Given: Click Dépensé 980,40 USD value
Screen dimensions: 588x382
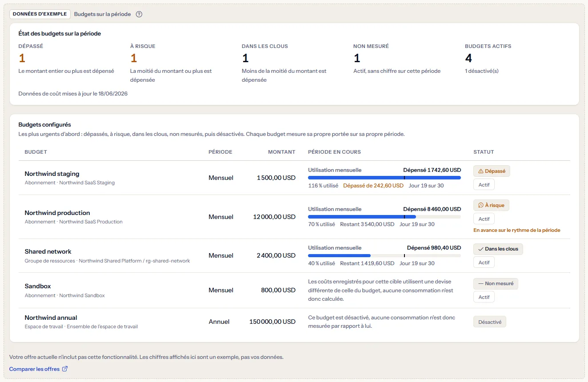Looking at the screenshot, I should pos(434,248).
